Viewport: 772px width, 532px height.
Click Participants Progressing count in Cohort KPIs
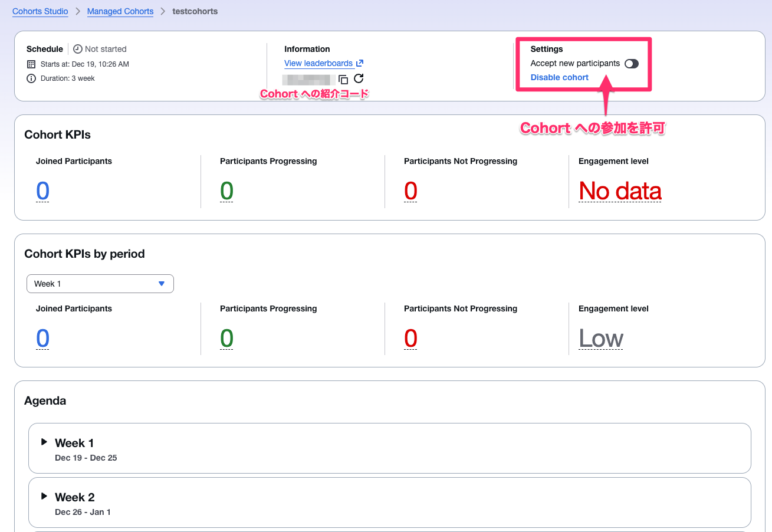click(x=226, y=191)
